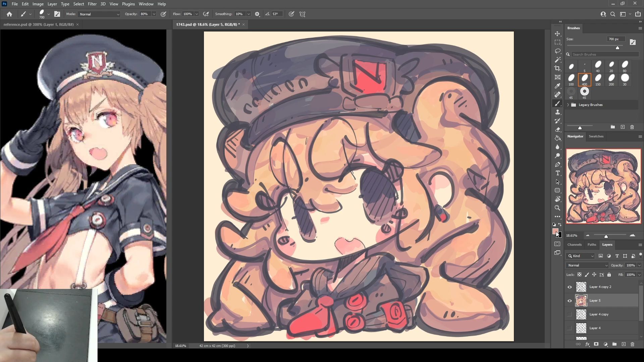The height and width of the screenshot is (362, 644).
Task: Open layer blend mode Normal dropdown
Action: 587,265
